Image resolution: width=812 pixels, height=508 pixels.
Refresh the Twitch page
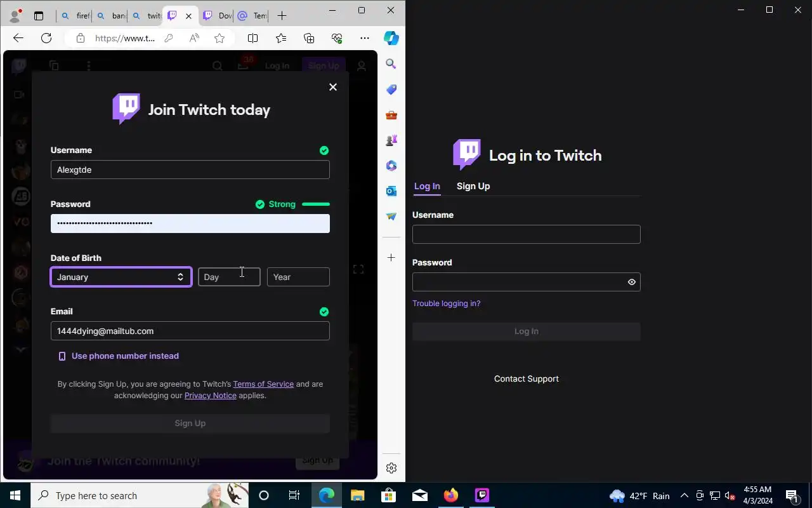(46, 38)
